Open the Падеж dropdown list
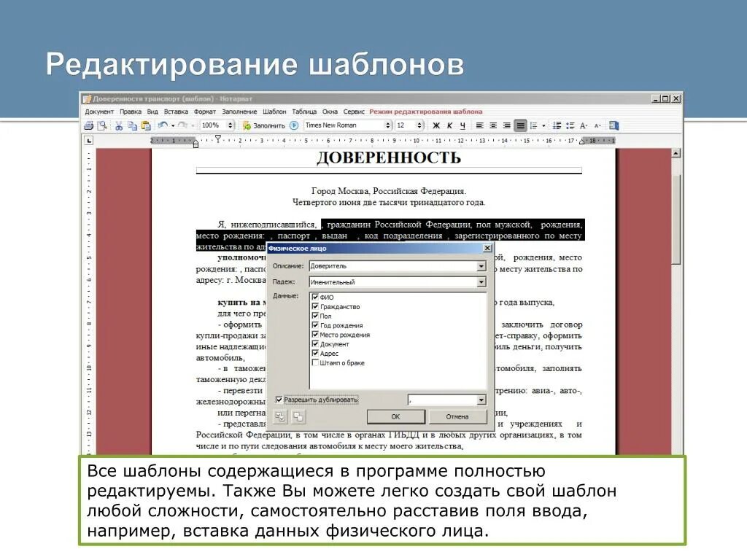The width and height of the screenshot is (747, 560). click(481, 282)
